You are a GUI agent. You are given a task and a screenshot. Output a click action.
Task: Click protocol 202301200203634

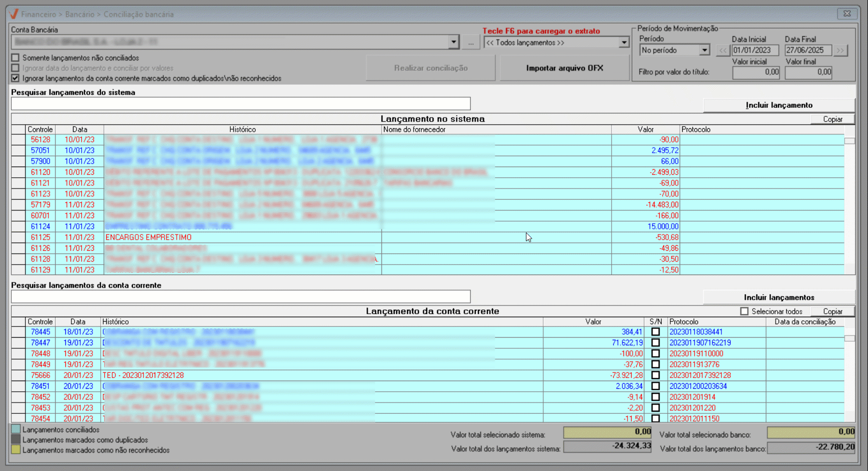tap(698, 386)
